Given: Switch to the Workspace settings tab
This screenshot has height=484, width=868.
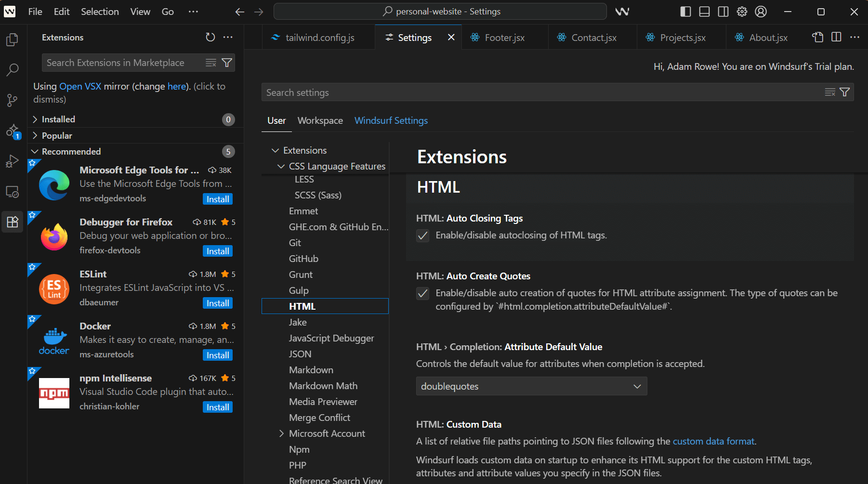Looking at the screenshot, I should pos(320,120).
